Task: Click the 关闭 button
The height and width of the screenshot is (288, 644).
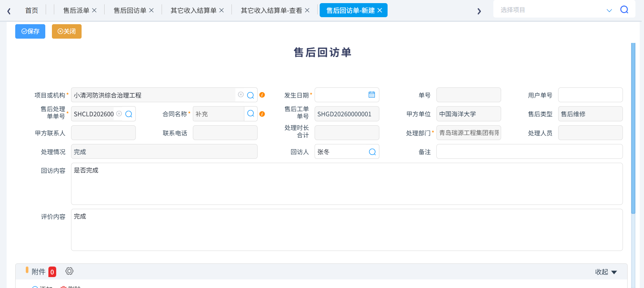Action: pyautogui.click(x=67, y=31)
